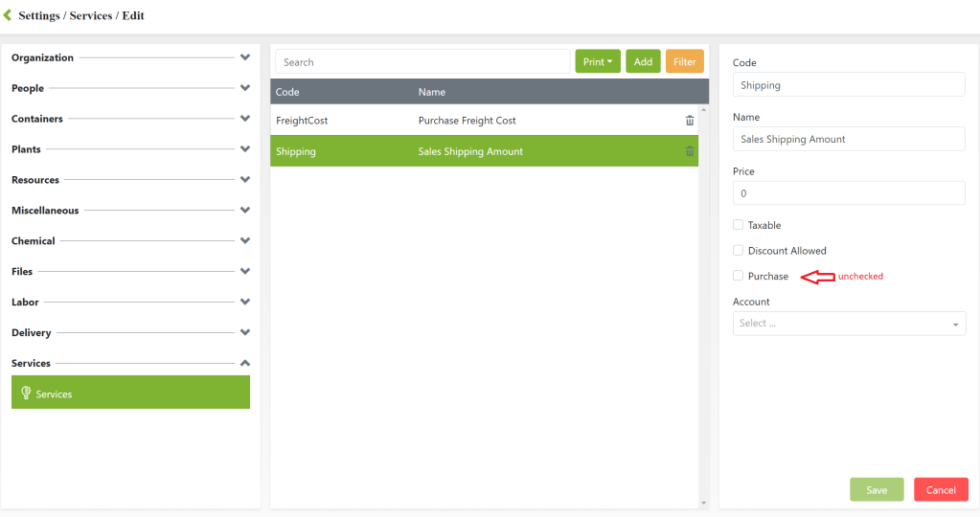Open the Account select dropdown

pos(849,324)
